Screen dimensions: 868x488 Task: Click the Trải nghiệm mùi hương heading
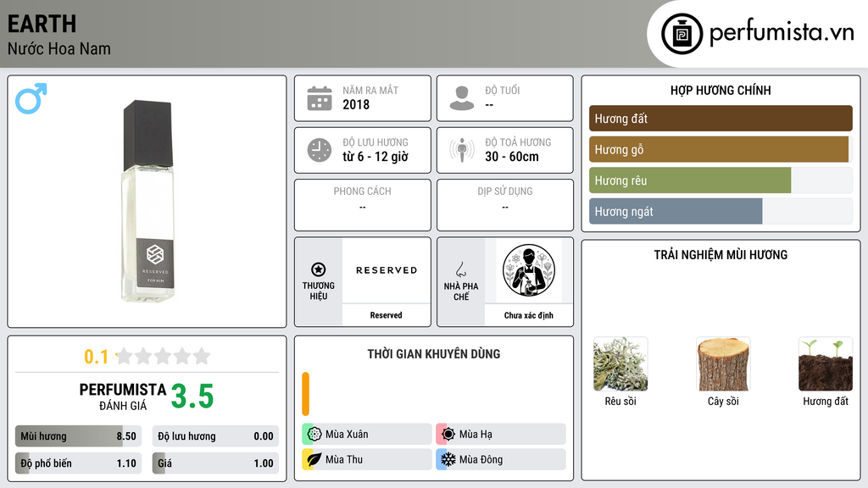[721, 255]
